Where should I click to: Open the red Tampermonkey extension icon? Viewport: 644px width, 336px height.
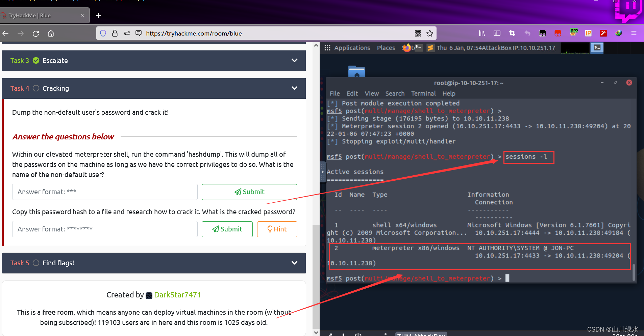(x=558, y=33)
